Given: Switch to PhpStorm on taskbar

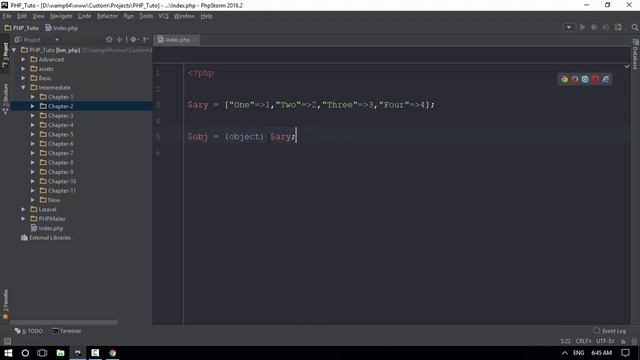Looking at the screenshot, I should [x=78, y=353].
